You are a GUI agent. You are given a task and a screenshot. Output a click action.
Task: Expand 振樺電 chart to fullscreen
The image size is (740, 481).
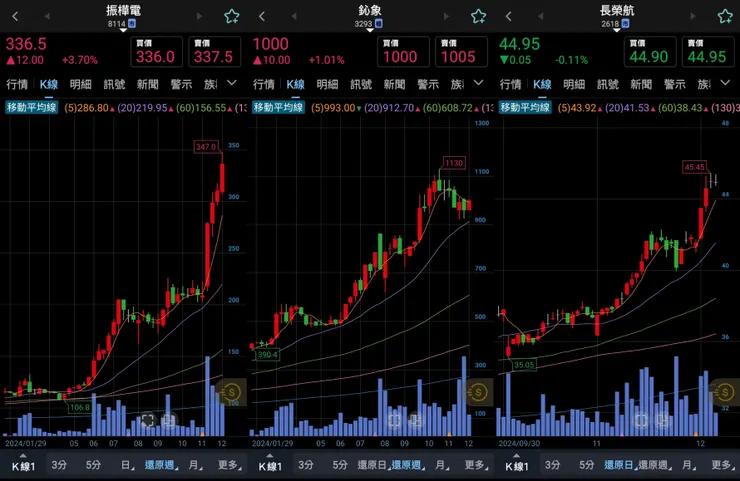click(x=148, y=420)
